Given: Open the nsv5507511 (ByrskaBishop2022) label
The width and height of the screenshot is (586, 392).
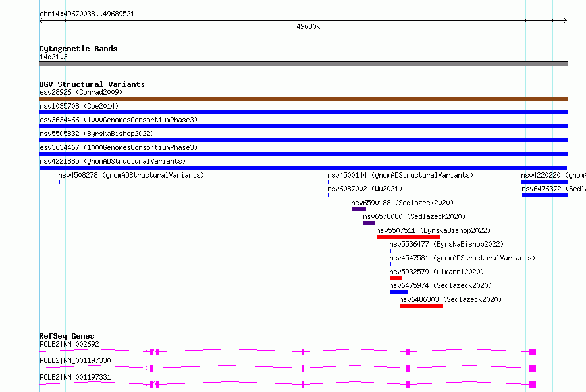Looking at the screenshot, I should pos(433,230).
